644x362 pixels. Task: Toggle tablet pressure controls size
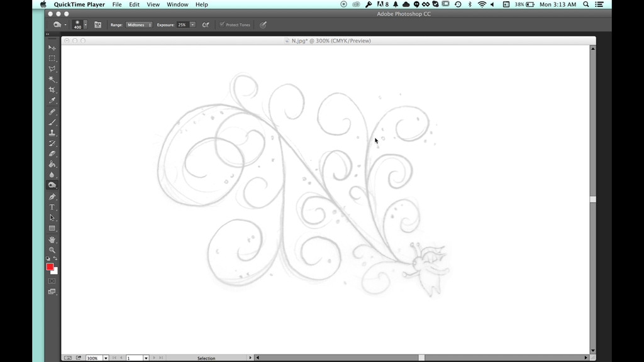[264, 25]
